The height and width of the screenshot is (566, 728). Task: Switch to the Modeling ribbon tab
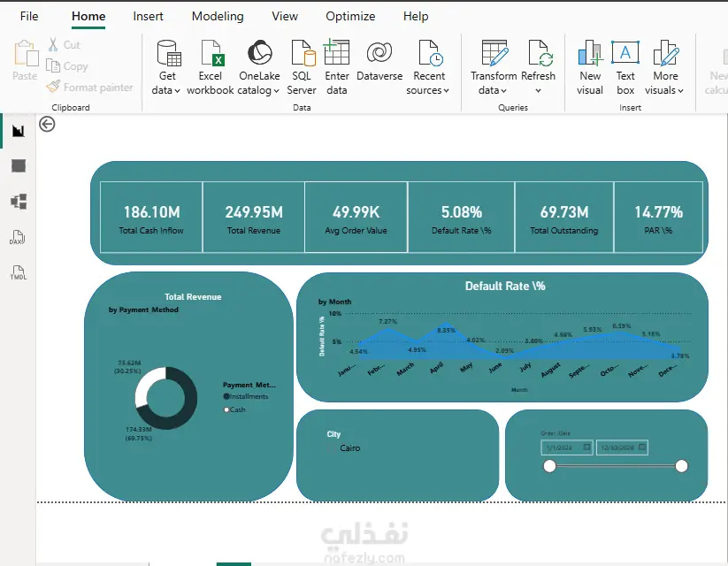click(218, 16)
